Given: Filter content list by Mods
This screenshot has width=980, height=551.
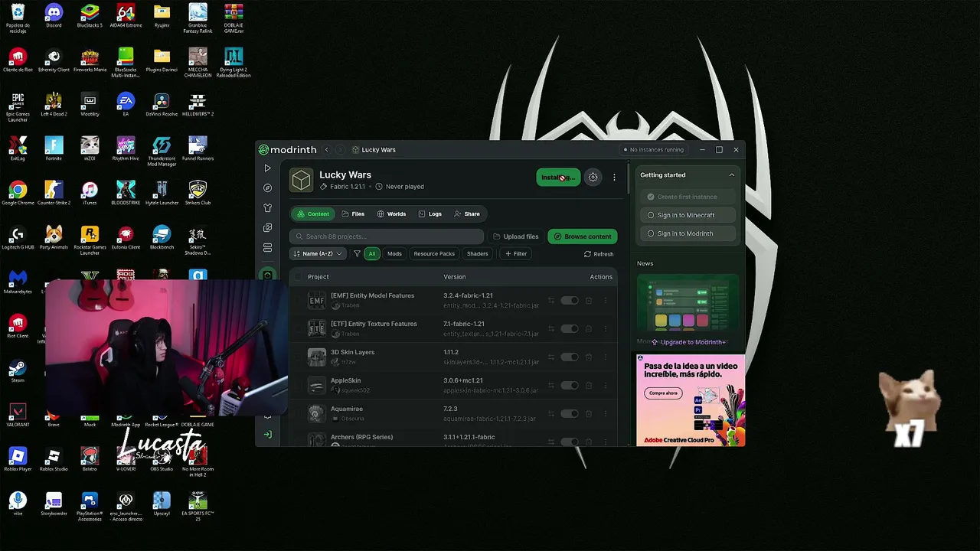Looking at the screenshot, I should (394, 253).
